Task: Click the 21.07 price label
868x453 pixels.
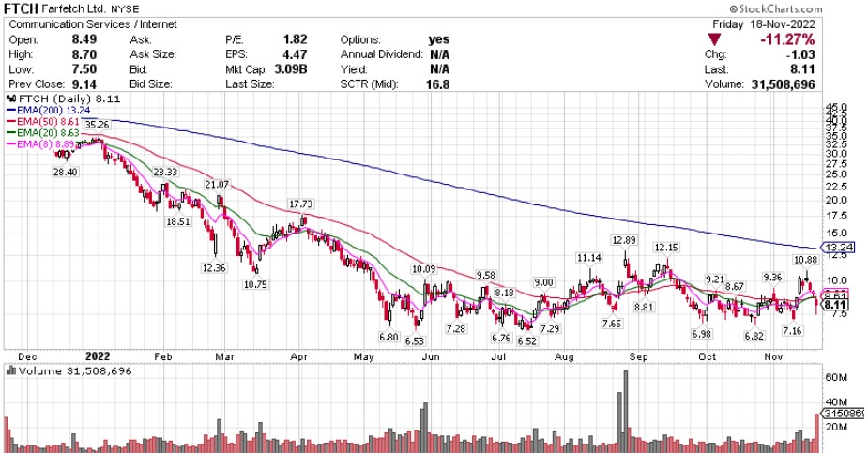Action: click(x=217, y=184)
